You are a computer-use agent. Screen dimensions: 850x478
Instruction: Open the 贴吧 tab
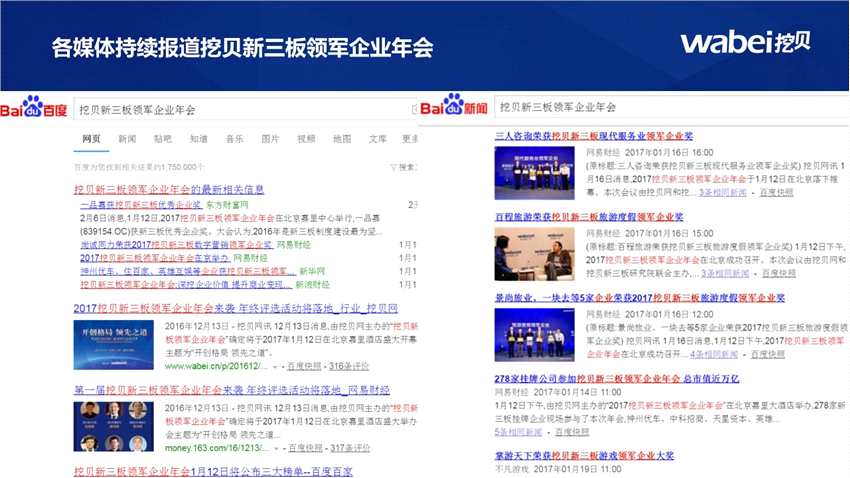[163, 139]
